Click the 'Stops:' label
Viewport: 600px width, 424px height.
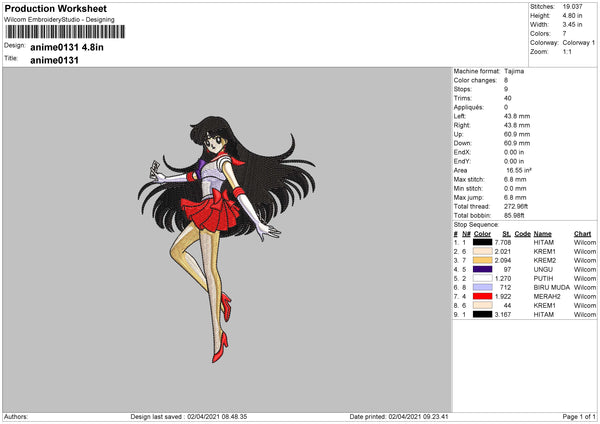(x=463, y=89)
